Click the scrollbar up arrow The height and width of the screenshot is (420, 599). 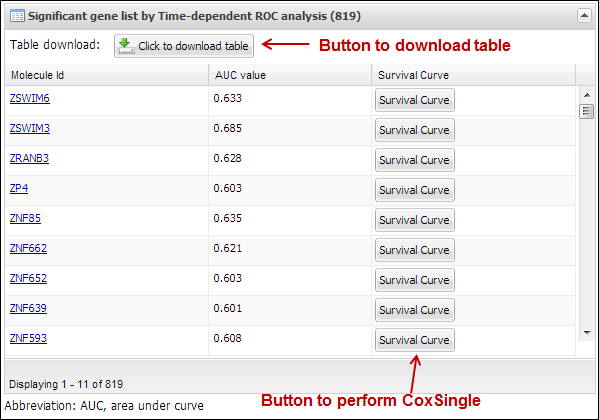587,95
